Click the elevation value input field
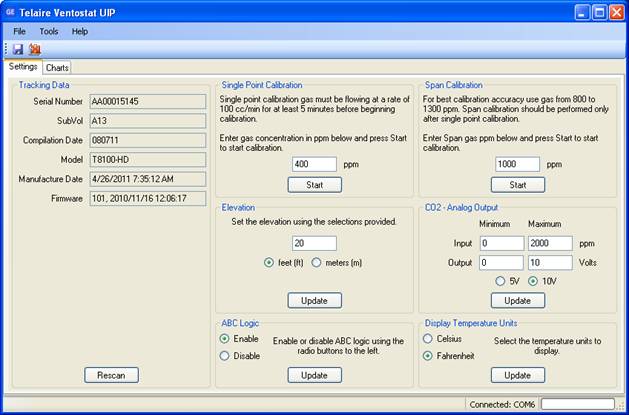 tap(314, 242)
